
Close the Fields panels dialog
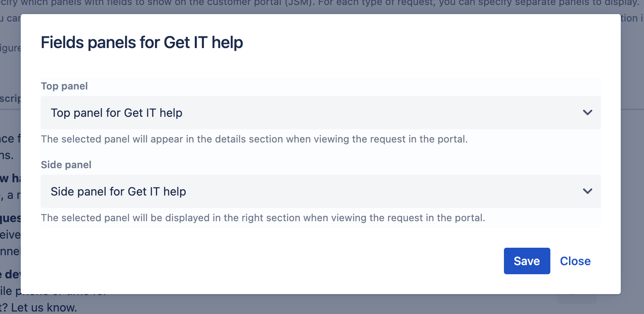click(x=575, y=261)
